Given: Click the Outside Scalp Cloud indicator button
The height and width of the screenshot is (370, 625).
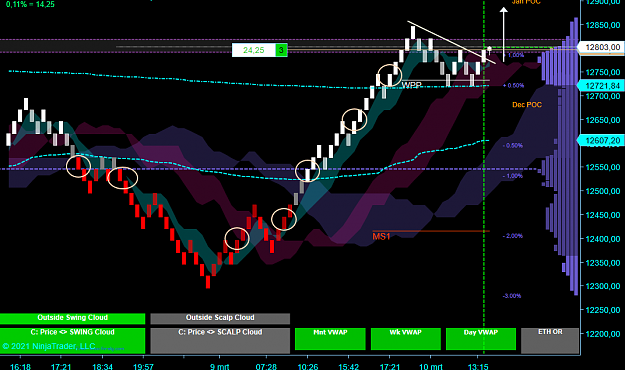Looking at the screenshot, I should click(x=220, y=318).
